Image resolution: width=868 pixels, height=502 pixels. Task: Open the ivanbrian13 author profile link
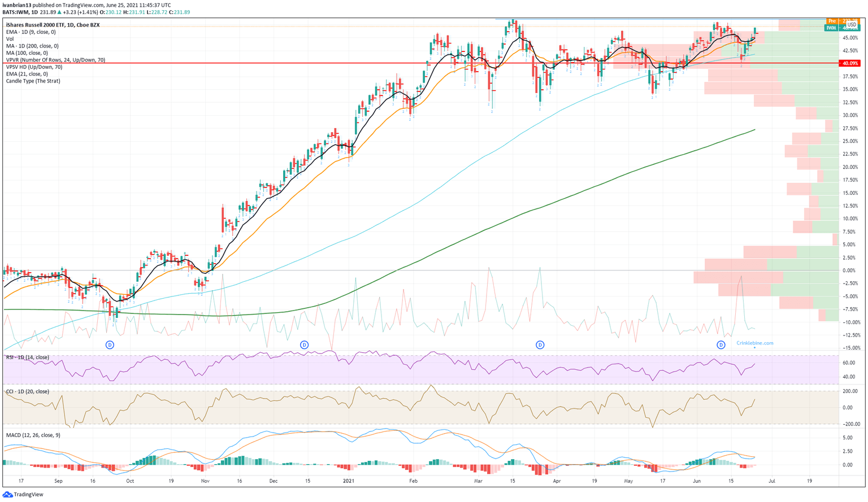18,5
